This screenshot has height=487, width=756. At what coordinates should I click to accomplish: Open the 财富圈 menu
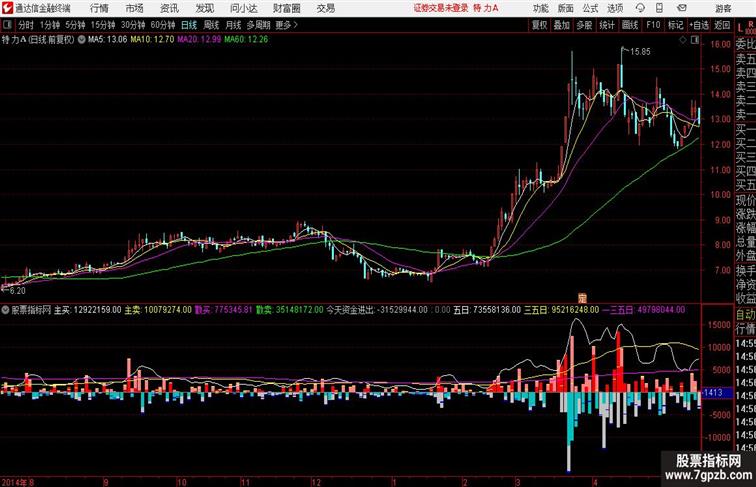coord(286,8)
